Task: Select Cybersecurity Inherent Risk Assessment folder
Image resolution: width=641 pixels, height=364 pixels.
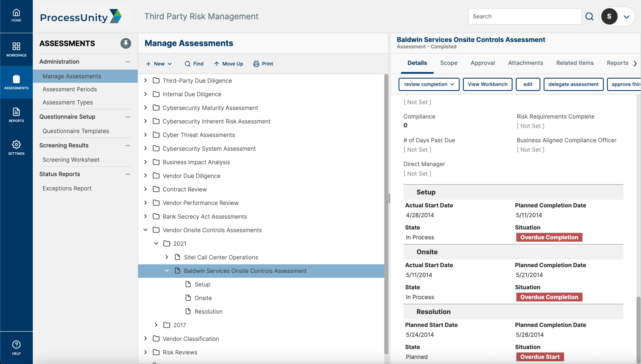Action: (x=216, y=121)
